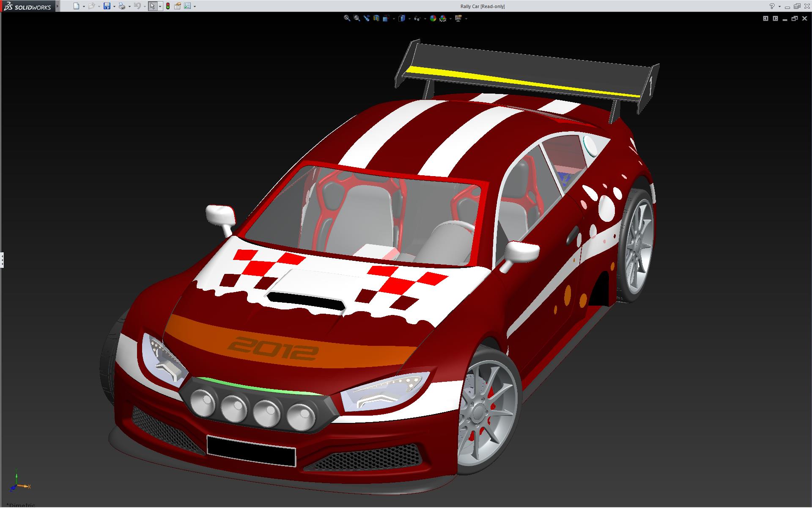Toggle the Section View tool

pos(376,18)
